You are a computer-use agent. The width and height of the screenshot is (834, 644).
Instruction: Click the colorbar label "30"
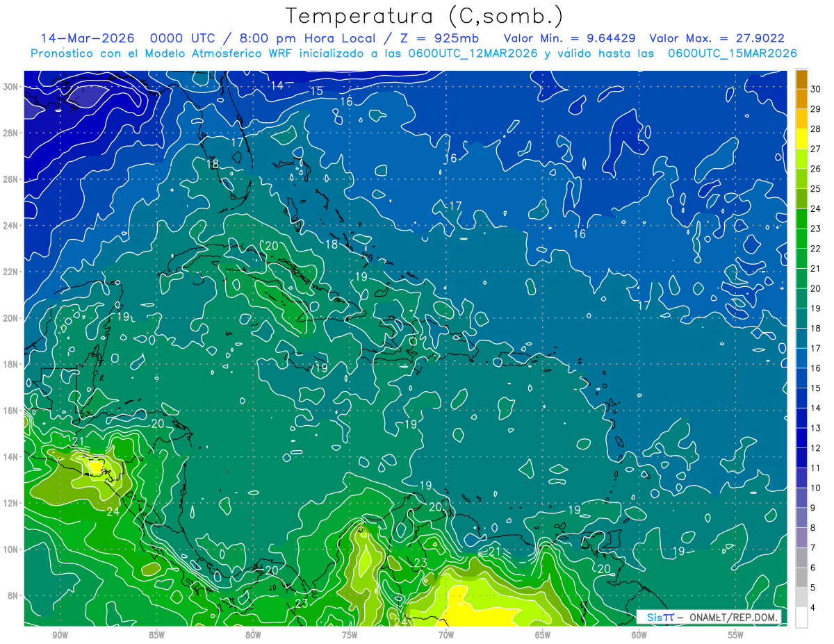pos(816,89)
